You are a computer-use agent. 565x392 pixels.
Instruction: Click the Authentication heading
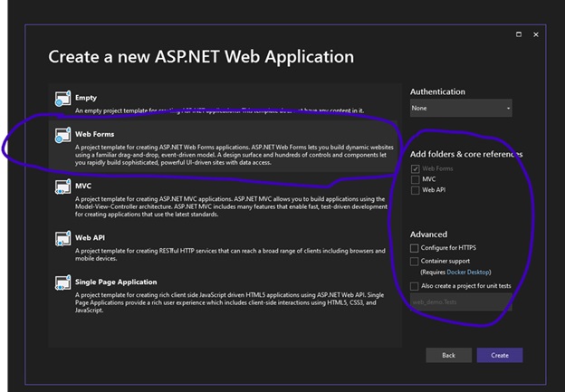pos(437,91)
